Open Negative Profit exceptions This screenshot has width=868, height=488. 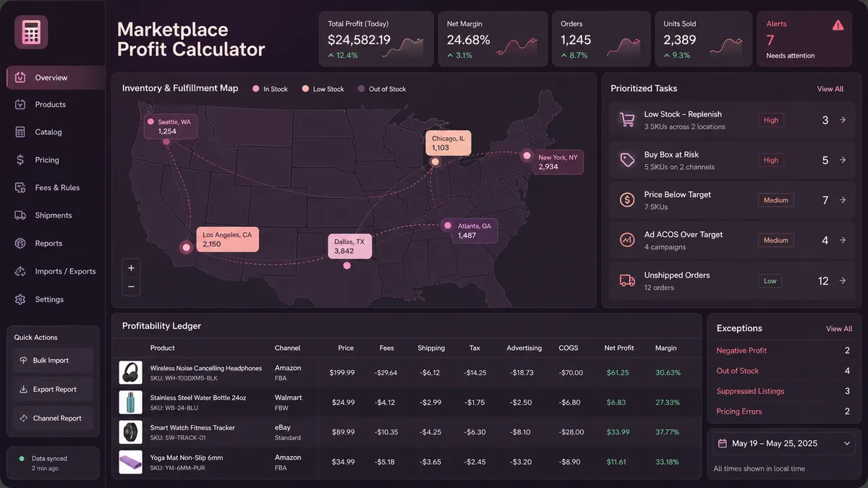tap(783, 351)
